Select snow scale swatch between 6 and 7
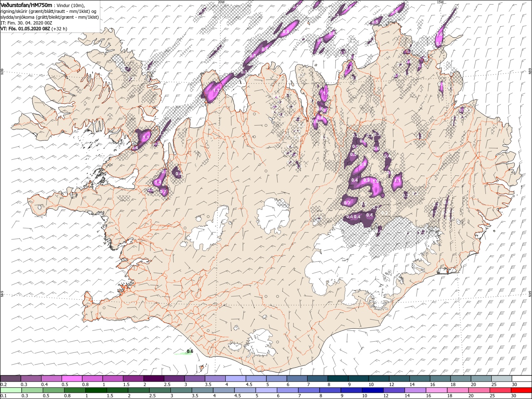Viewport: 532px width, 399px height. point(296,379)
